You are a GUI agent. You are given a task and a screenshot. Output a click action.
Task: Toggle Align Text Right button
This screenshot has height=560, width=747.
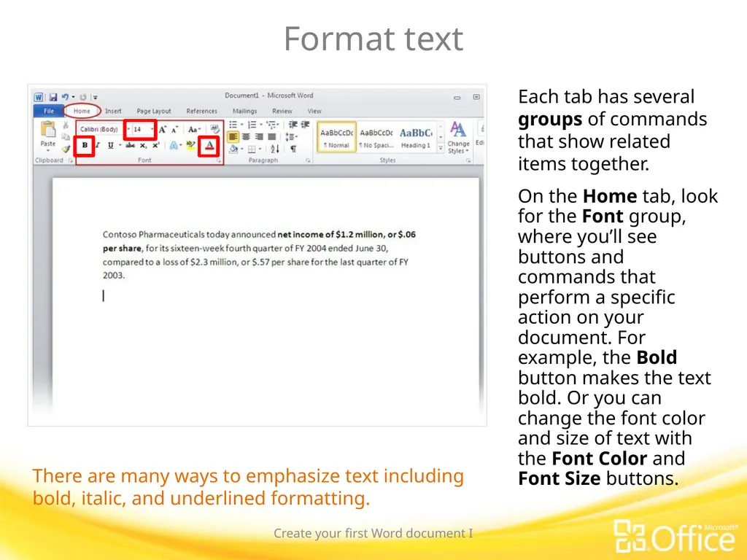coord(259,137)
